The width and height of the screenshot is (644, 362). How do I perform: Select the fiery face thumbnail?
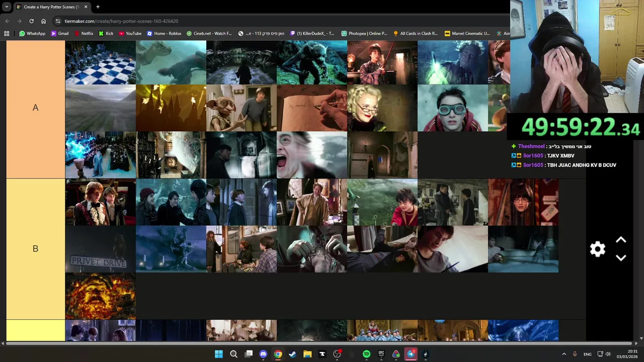coord(101,296)
